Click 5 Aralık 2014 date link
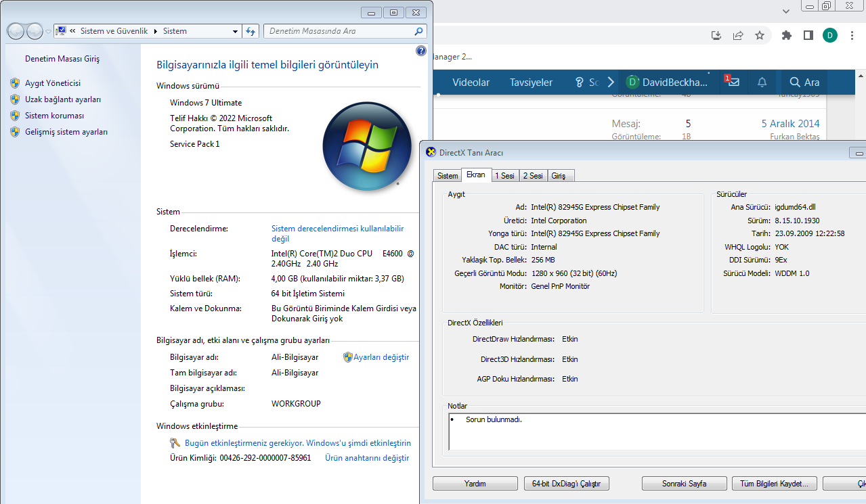 coord(790,124)
